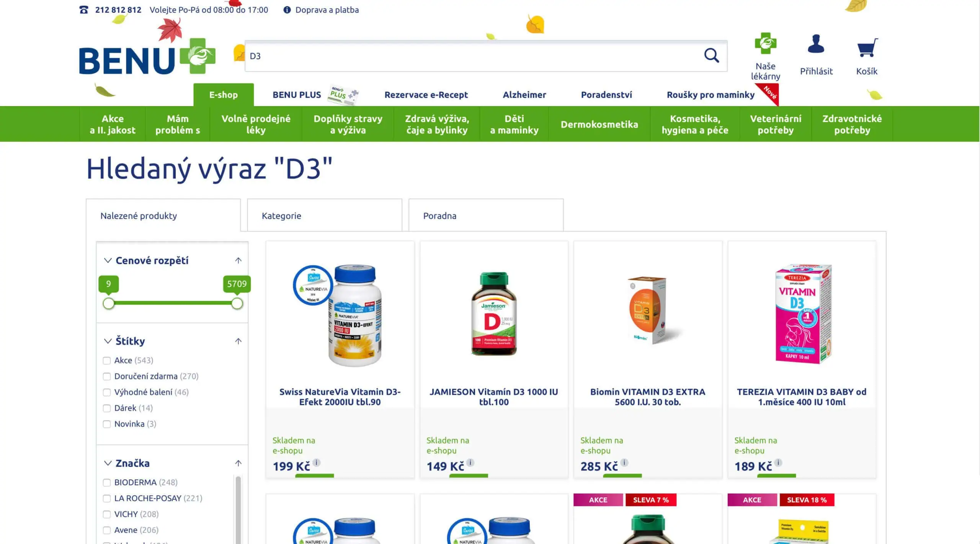Screen dimensions: 980x544
Task: Click the left price range slider handle
Action: pyautogui.click(x=109, y=303)
